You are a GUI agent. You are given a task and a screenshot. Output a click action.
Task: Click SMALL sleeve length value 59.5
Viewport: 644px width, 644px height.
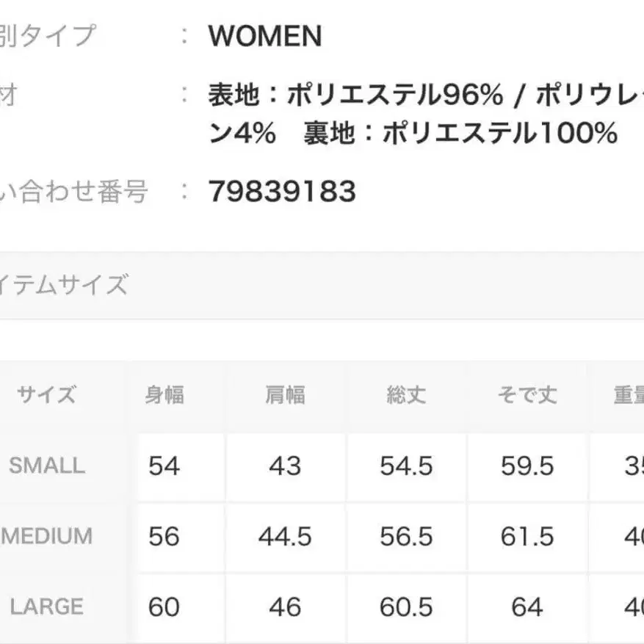click(x=527, y=466)
